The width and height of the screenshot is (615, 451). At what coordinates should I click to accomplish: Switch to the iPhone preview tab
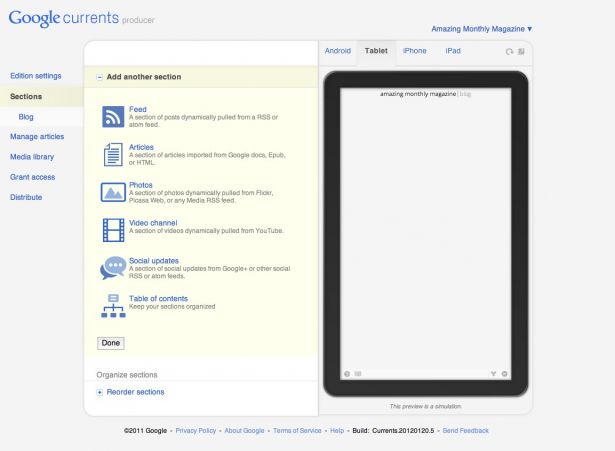pyautogui.click(x=415, y=51)
